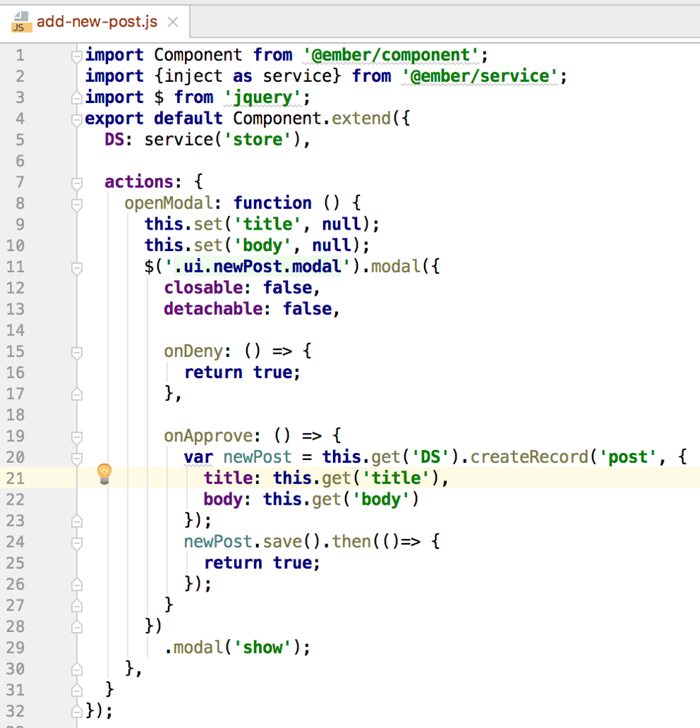Click fold end marker at line 23
Screen dimensions: 700x728
point(77,521)
